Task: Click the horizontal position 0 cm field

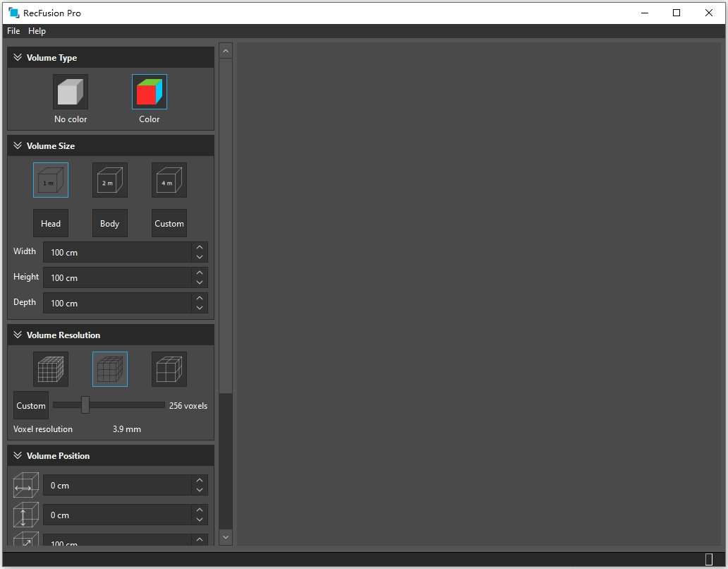Action: coord(117,486)
